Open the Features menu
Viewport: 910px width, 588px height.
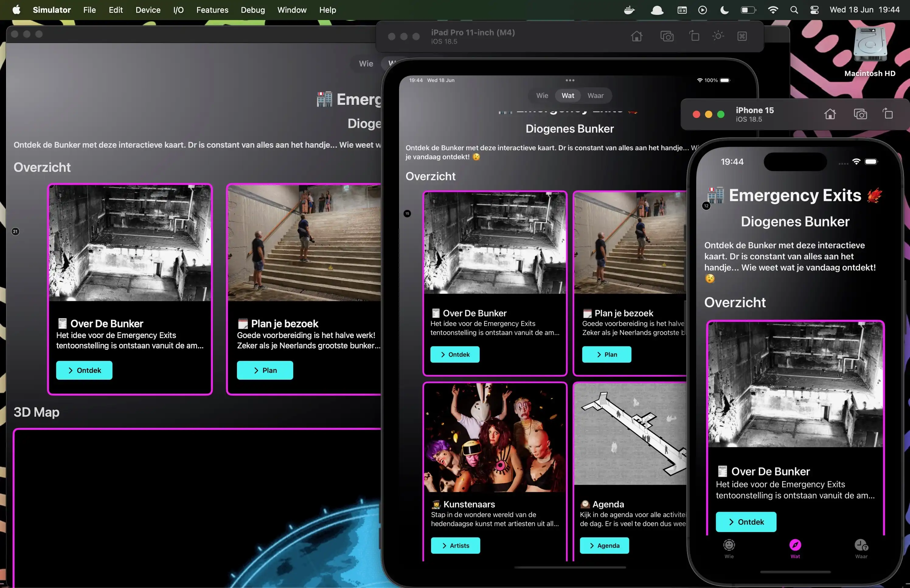(x=212, y=10)
